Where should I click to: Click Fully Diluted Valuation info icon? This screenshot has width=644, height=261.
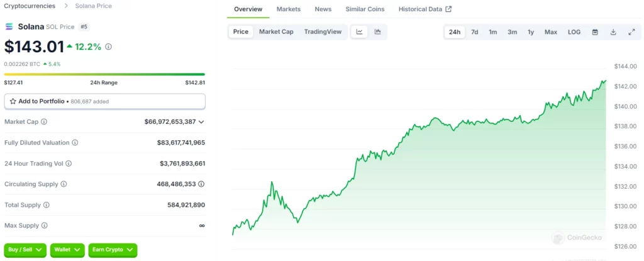pyautogui.click(x=75, y=143)
